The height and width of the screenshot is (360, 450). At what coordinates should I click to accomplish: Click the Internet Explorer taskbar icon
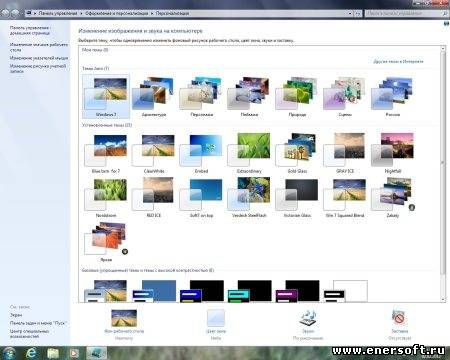pyautogui.click(x=31, y=353)
